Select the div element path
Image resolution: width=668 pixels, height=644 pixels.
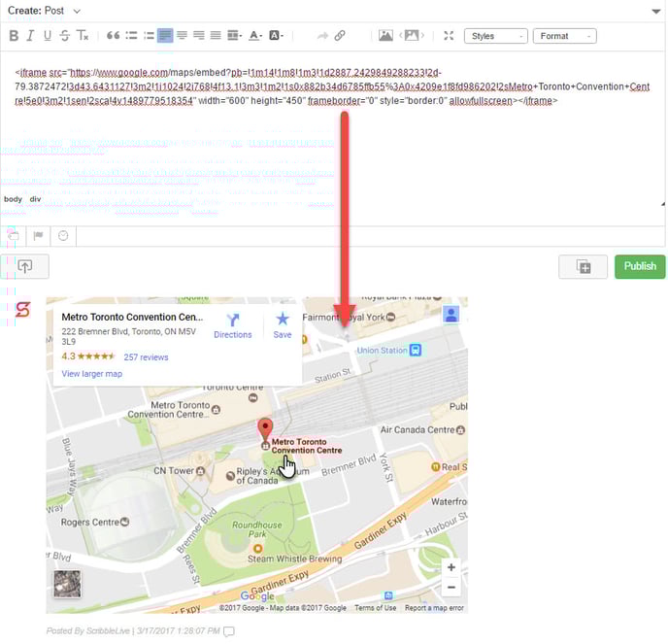[35, 199]
